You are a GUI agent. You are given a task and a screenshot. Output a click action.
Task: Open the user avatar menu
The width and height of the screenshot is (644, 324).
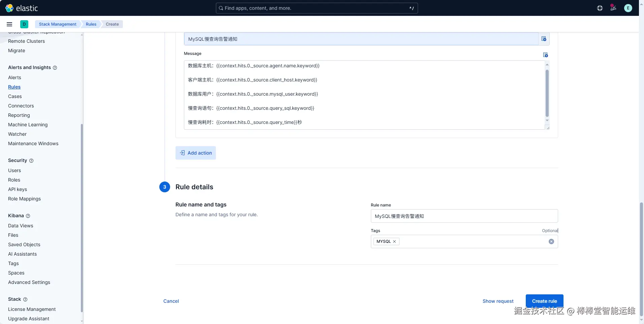point(628,8)
